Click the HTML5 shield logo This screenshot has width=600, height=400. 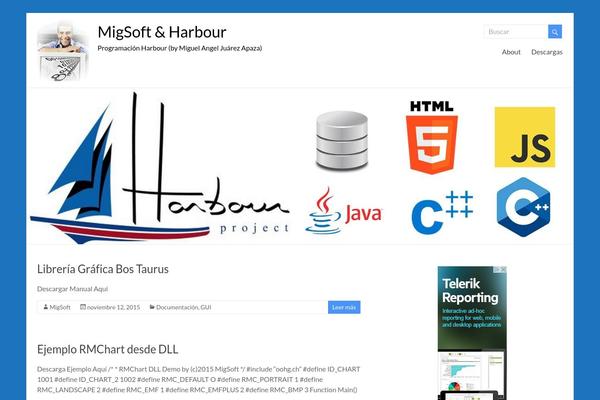point(432,137)
